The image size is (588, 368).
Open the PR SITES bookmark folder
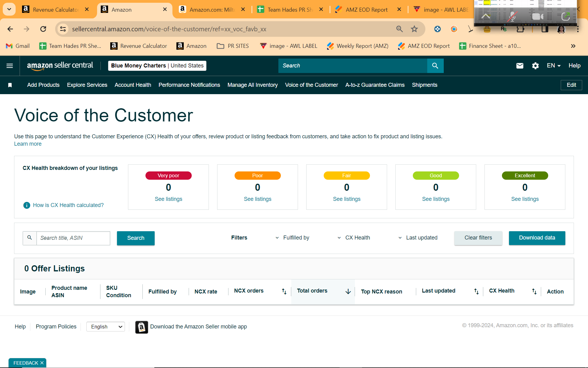pyautogui.click(x=233, y=46)
